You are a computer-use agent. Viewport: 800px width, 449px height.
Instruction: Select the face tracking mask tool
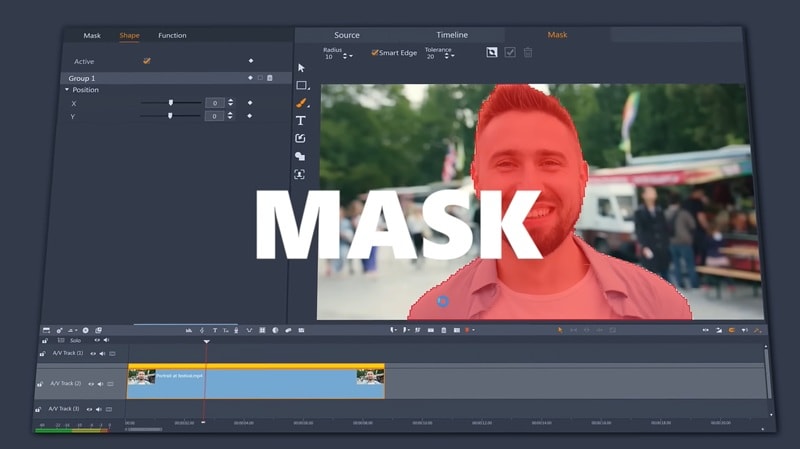(299, 174)
